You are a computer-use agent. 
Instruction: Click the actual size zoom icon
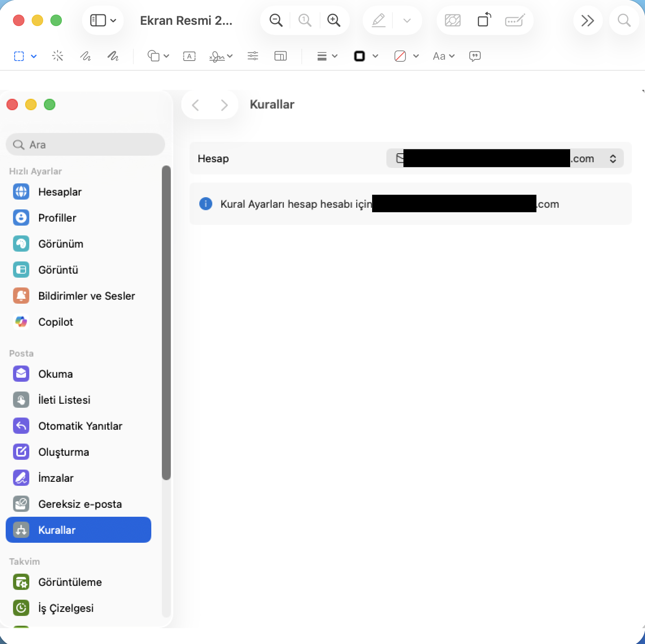point(305,20)
